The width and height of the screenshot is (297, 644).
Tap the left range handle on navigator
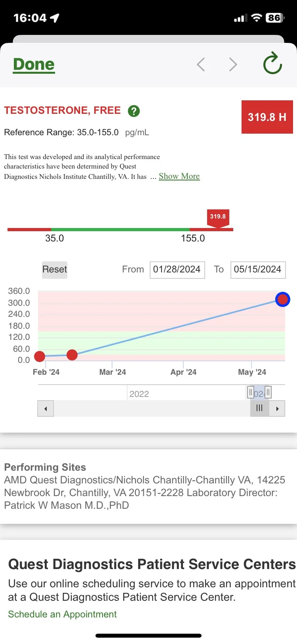[250, 393]
